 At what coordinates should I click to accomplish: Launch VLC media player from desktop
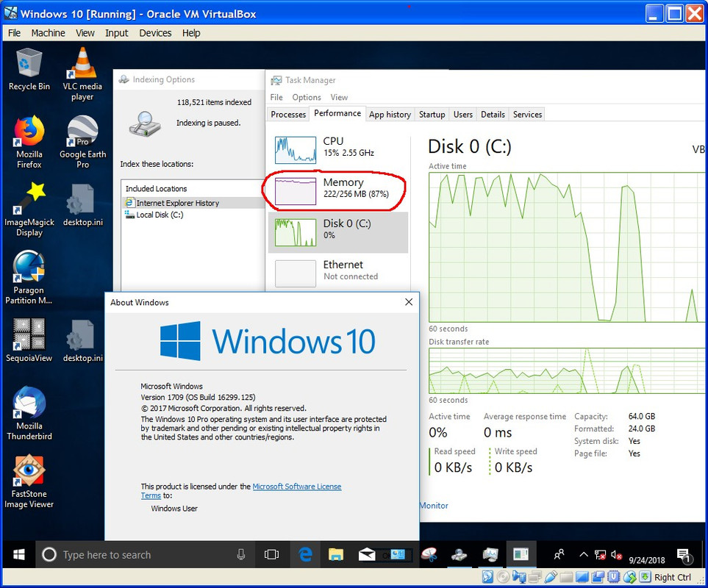tap(82, 74)
